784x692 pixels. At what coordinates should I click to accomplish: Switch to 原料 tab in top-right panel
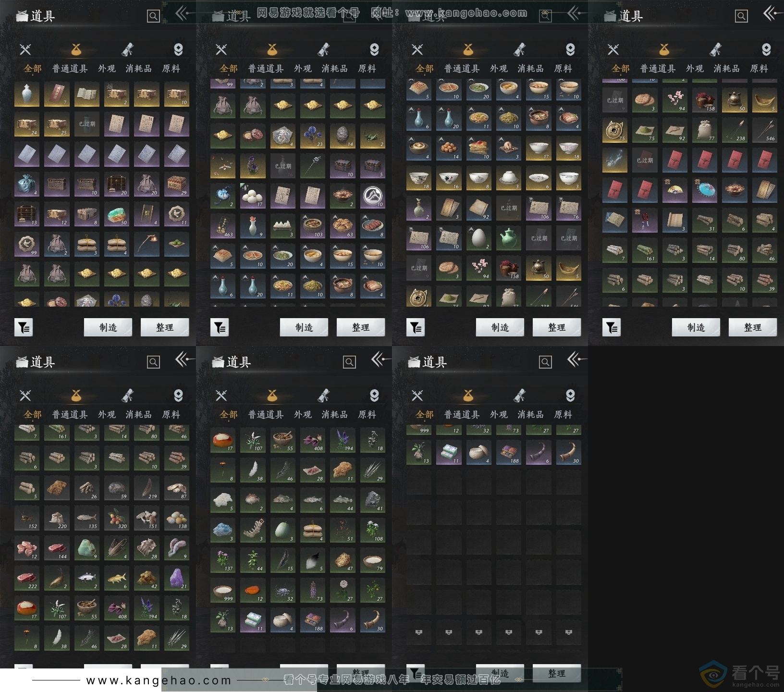(759, 69)
